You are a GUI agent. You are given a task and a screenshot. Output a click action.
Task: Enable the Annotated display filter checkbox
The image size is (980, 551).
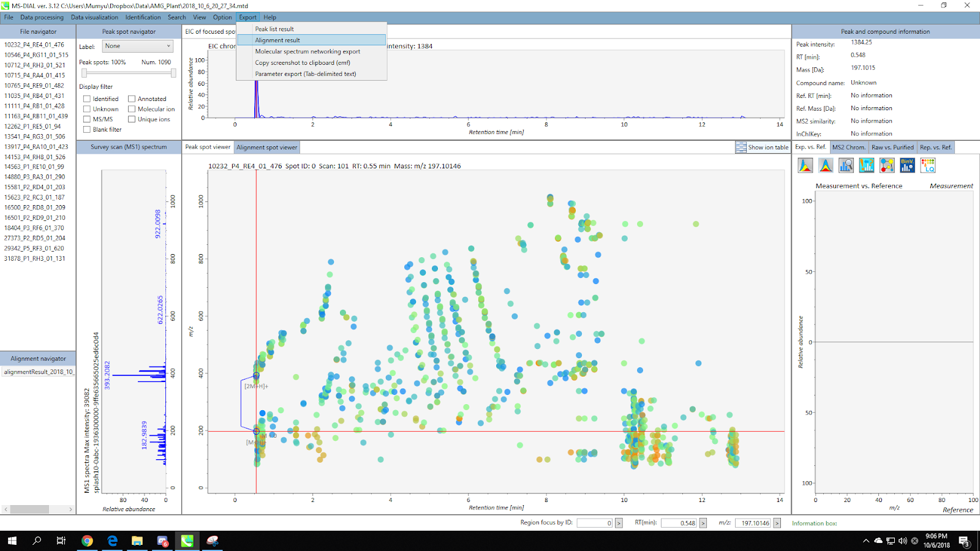(132, 99)
